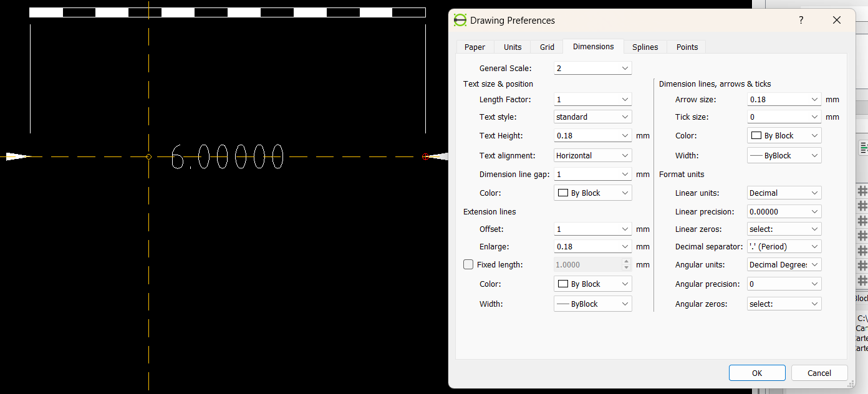Close the Drawing Preferences dialog with X
868x394 pixels.
pyautogui.click(x=837, y=21)
